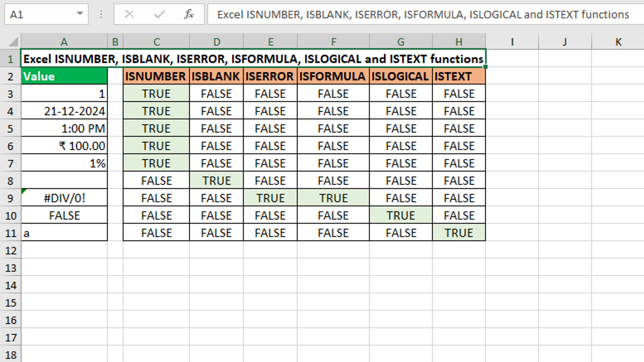Click the ISBLANK FALSE cell in row 10
The height and width of the screenshot is (362, 644).
(216, 216)
